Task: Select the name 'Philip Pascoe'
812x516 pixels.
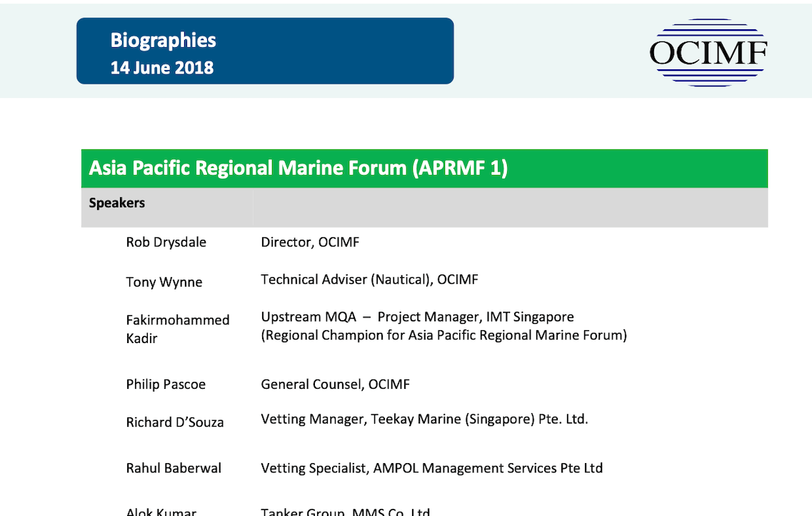Action: coord(166,384)
